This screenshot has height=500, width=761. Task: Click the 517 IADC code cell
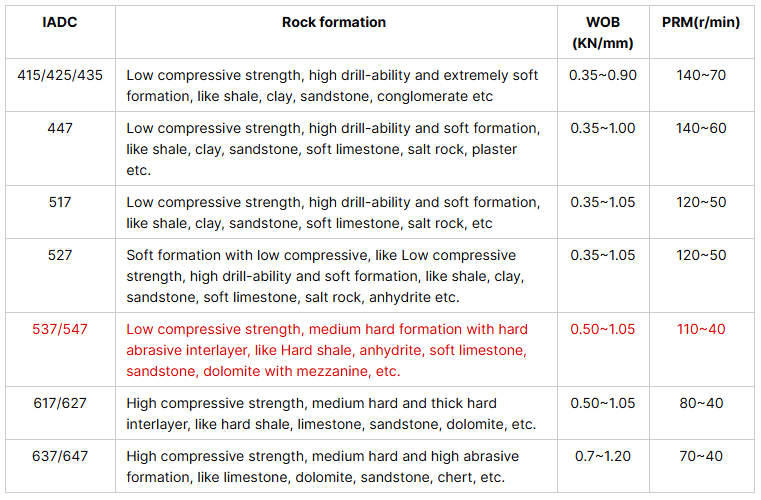pyautogui.click(x=60, y=202)
